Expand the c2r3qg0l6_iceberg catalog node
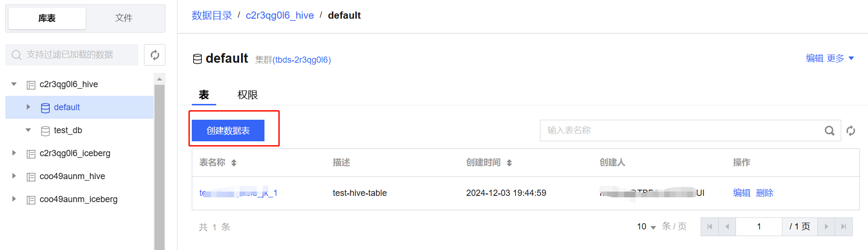 pos(14,153)
